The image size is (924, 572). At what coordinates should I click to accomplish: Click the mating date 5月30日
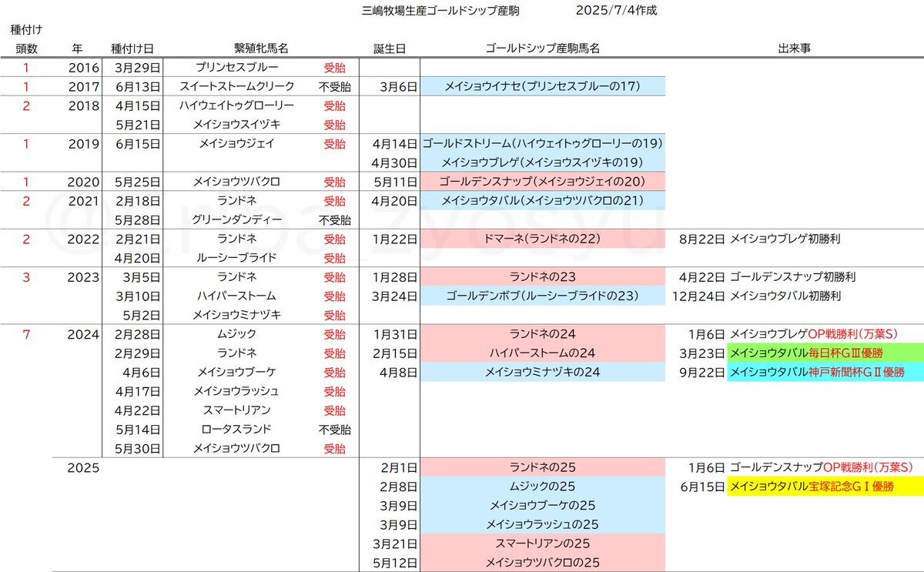coord(137,449)
